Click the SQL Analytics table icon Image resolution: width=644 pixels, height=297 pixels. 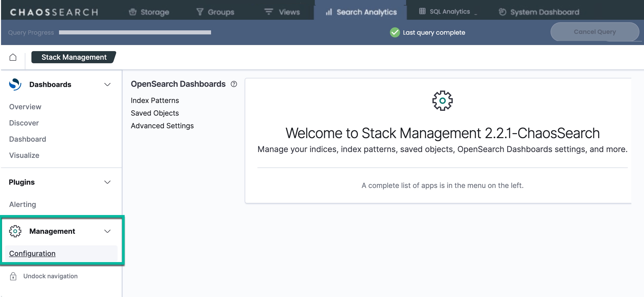422,11
